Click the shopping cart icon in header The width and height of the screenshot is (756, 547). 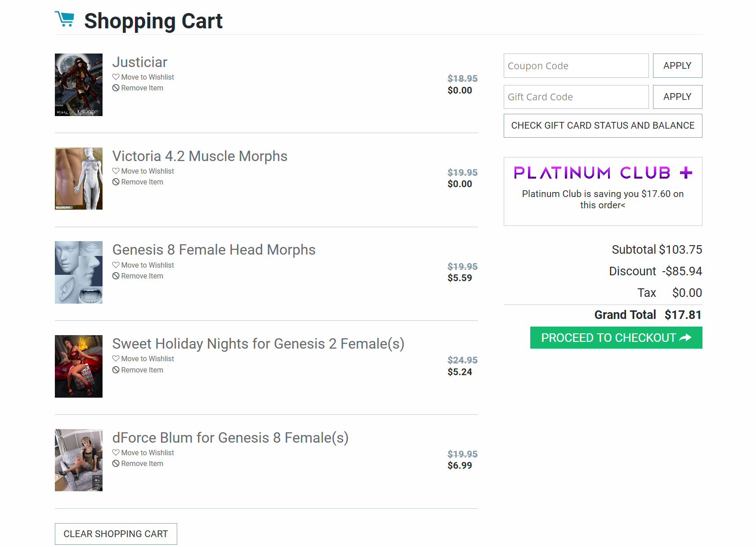tap(65, 19)
